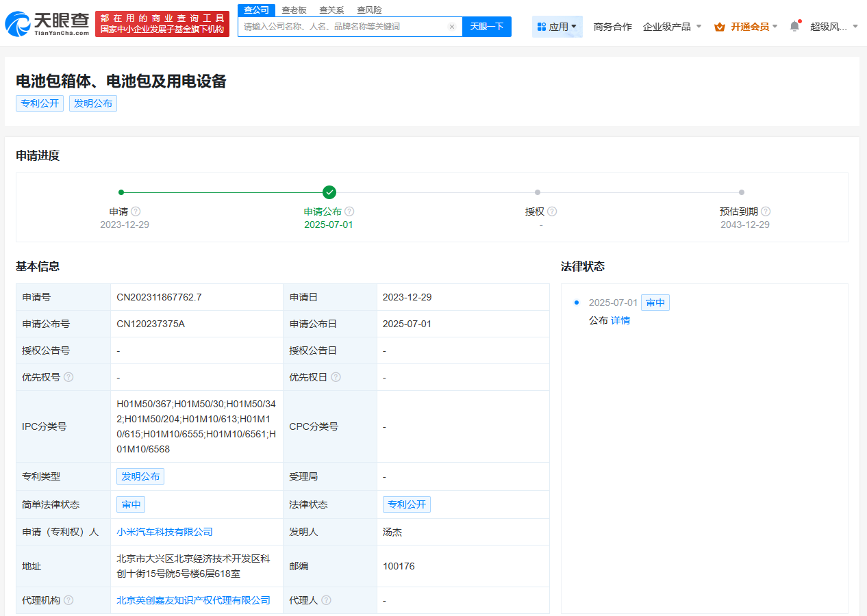Image resolution: width=867 pixels, height=616 pixels.
Task: Click the 预估到期 progress dot
Action: click(742, 192)
